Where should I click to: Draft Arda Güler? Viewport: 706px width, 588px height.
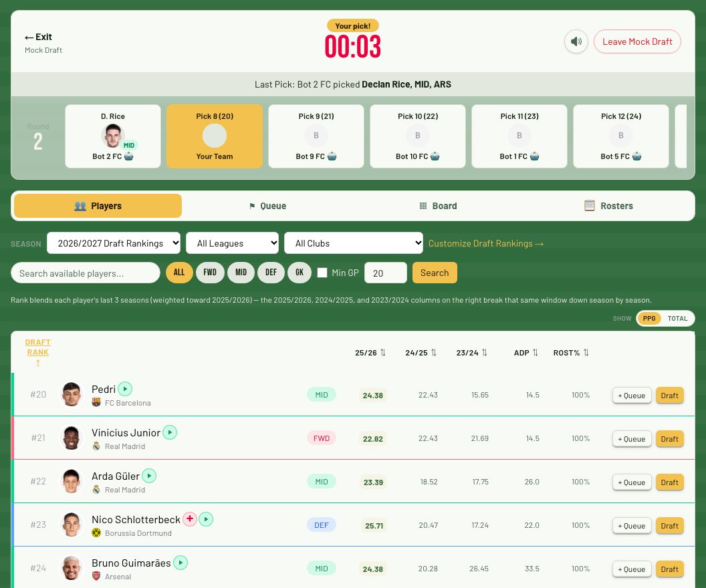[x=669, y=482]
